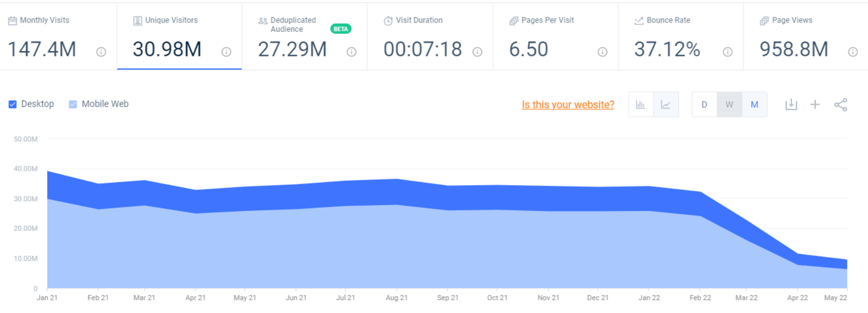Select weekly granularity with the W button
The width and height of the screenshot is (868, 313).
click(730, 105)
